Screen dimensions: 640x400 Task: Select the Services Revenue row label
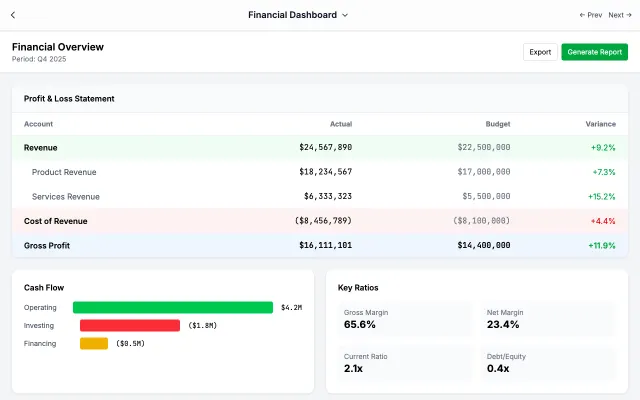66,197
